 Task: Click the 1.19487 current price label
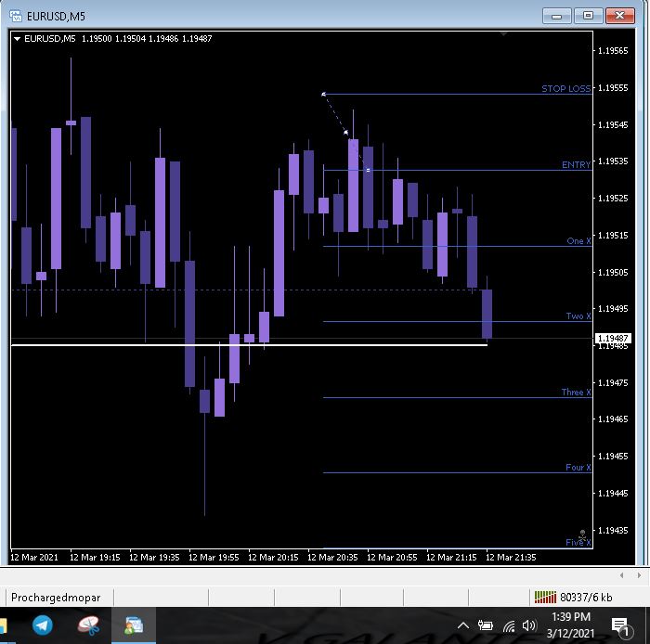click(613, 339)
